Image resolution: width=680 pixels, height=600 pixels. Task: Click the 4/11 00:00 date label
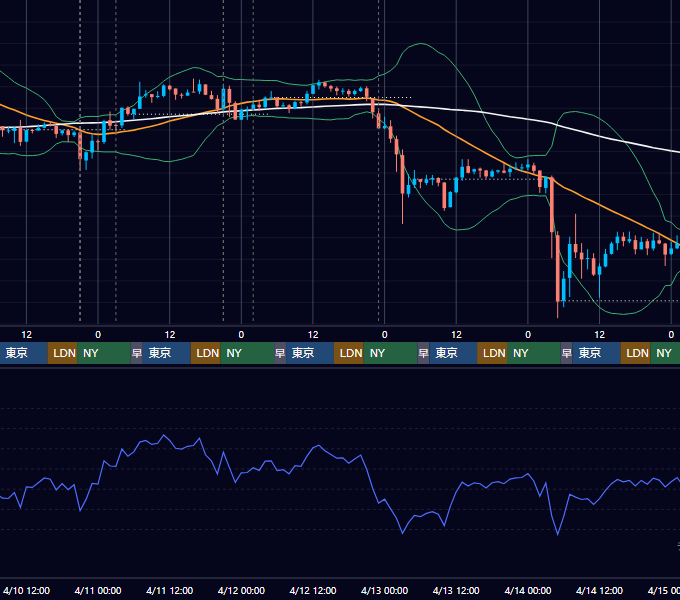coord(98,590)
